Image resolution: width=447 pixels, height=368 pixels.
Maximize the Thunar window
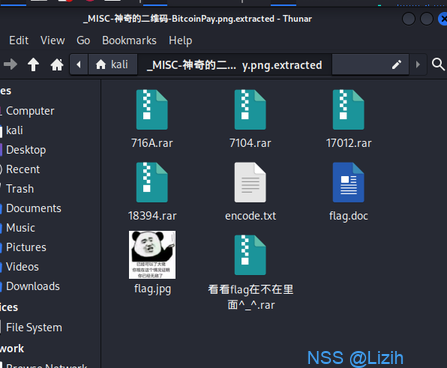(426, 19)
